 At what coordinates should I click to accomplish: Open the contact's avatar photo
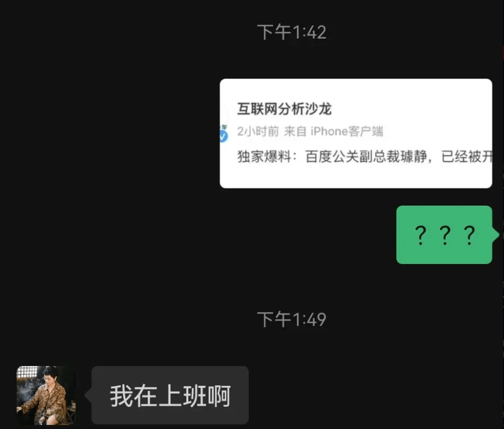(46, 395)
